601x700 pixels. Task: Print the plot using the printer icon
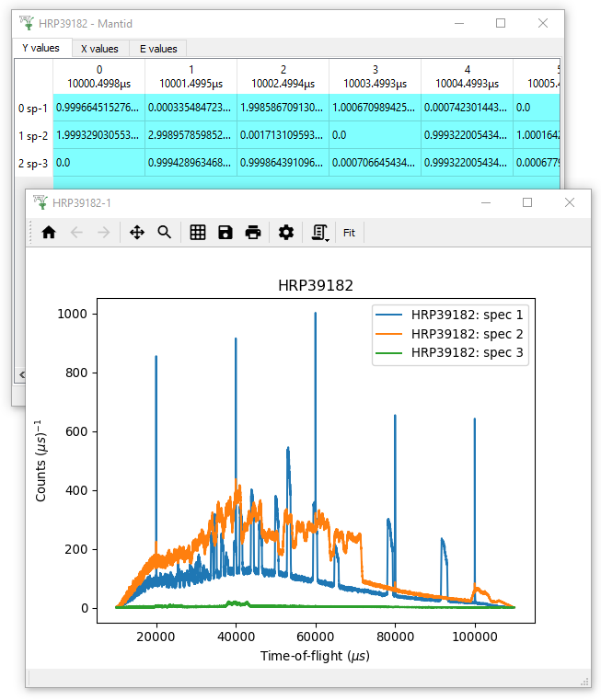[x=253, y=233]
